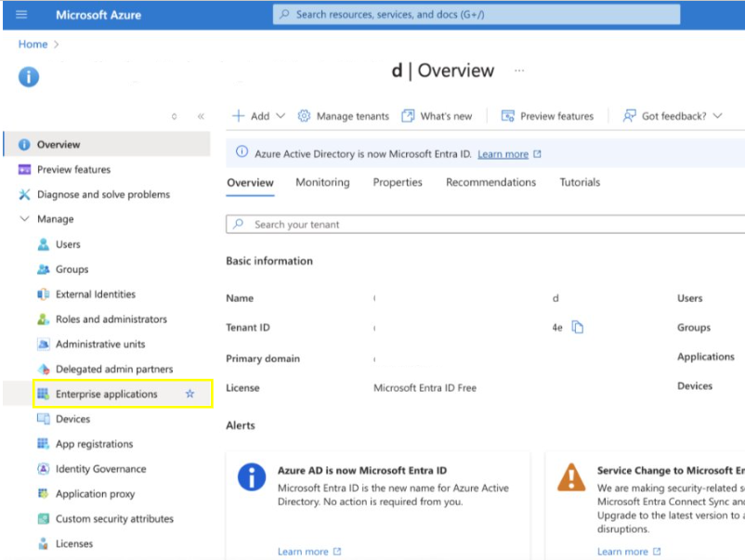Focus the global search resources field

tap(477, 14)
